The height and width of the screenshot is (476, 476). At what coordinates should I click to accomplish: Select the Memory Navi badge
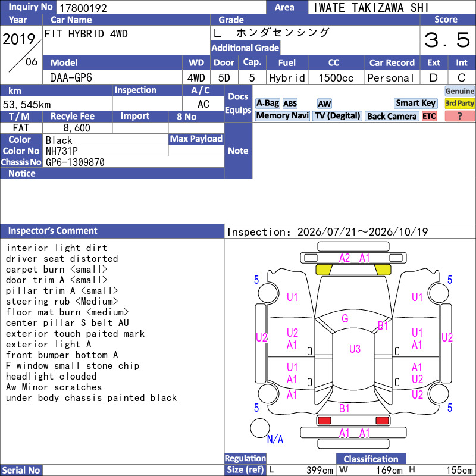pyautogui.click(x=282, y=116)
